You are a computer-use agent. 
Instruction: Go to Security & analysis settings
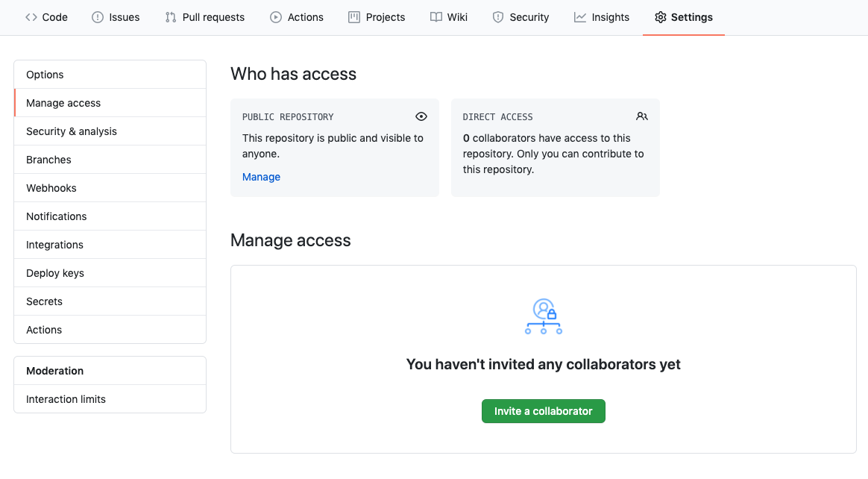pyautogui.click(x=72, y=131)
